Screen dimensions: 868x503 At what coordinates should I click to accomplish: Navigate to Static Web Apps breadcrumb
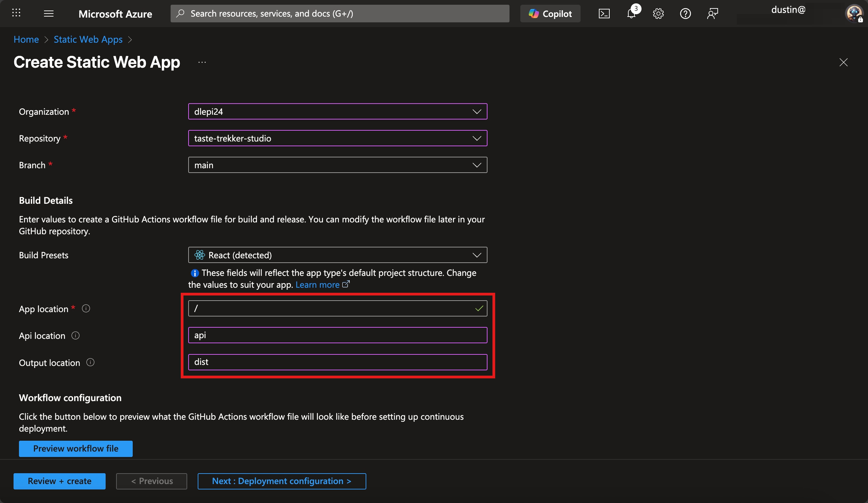point(88,39)
